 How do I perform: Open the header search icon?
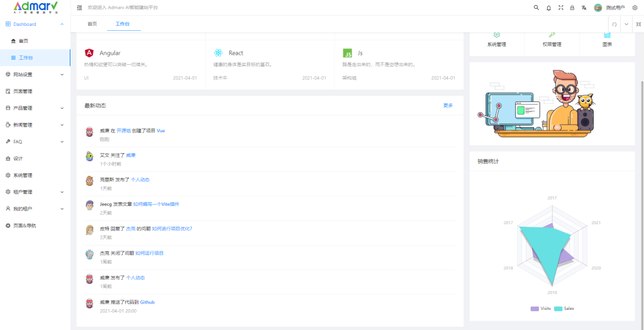click(x=536, y=8)
